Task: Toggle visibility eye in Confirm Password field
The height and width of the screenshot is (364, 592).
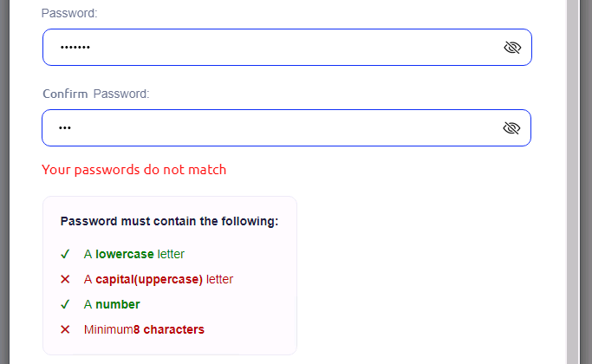Action: coord(511,128)
